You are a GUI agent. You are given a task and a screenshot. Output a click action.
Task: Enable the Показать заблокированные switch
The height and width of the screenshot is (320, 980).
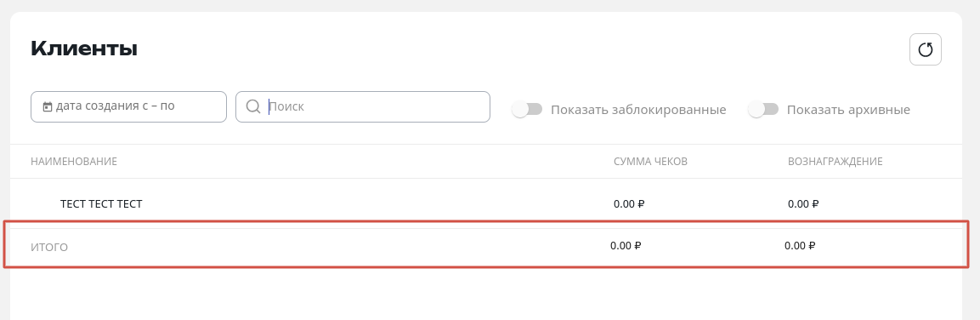[x=527, y=110]
